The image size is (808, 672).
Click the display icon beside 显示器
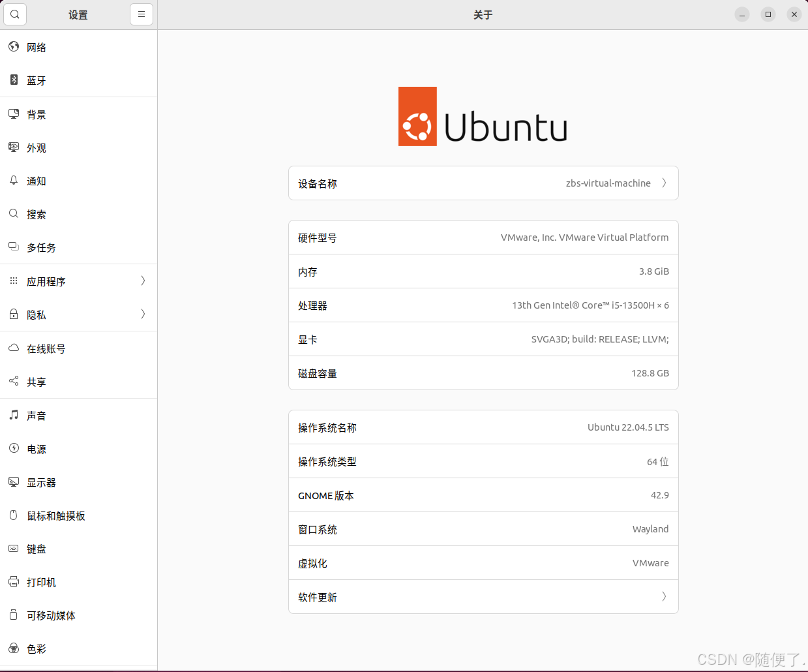pos(14,481)
